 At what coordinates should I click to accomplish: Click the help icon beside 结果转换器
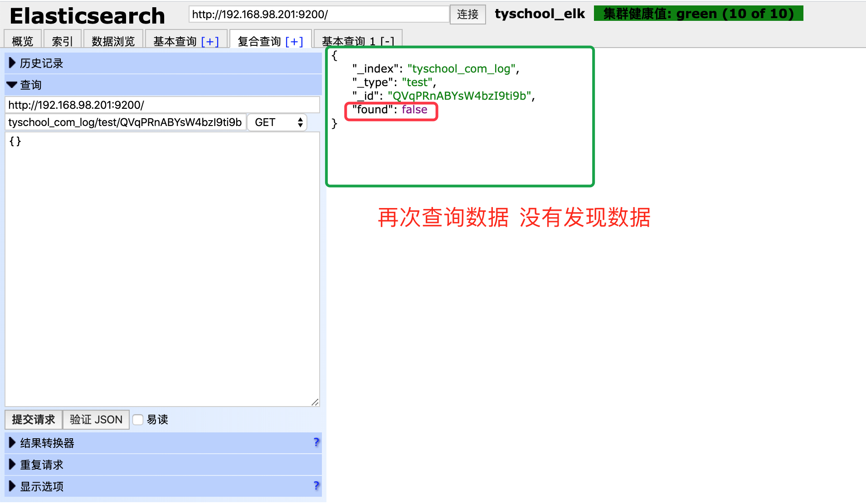(x=316, y=442)
